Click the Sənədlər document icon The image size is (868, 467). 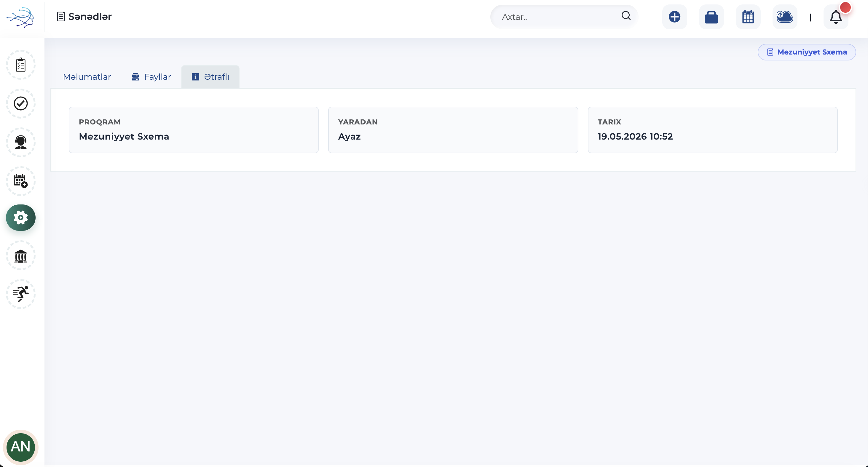click(x=61, y=17)
